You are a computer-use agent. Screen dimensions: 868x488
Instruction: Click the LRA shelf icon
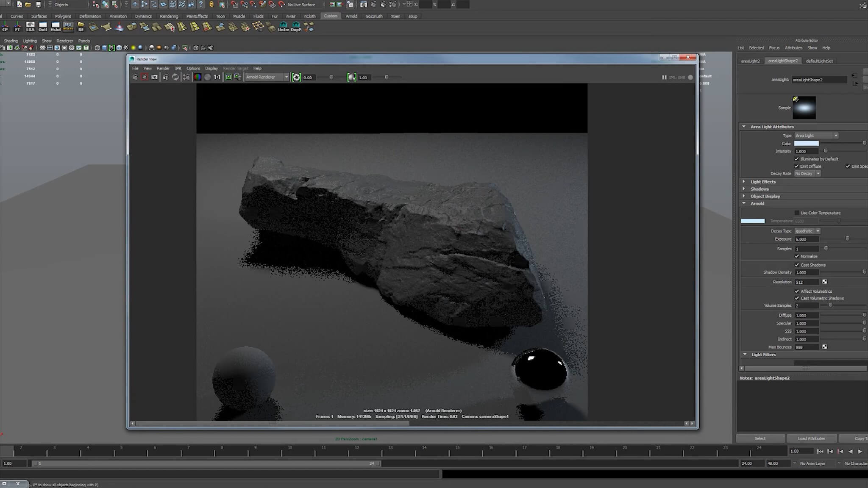(x=30, y=27)
